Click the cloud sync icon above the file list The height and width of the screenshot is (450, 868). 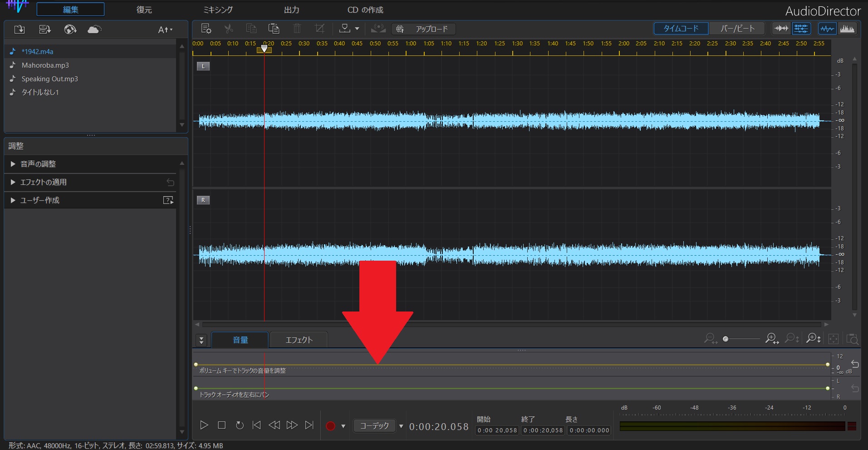pyautogui.click(x=94, y=30)
